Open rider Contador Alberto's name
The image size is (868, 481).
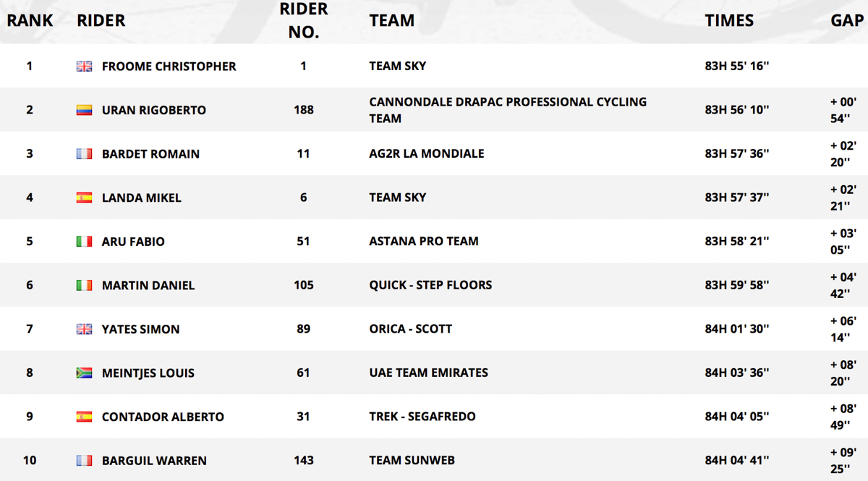point(163,417)
